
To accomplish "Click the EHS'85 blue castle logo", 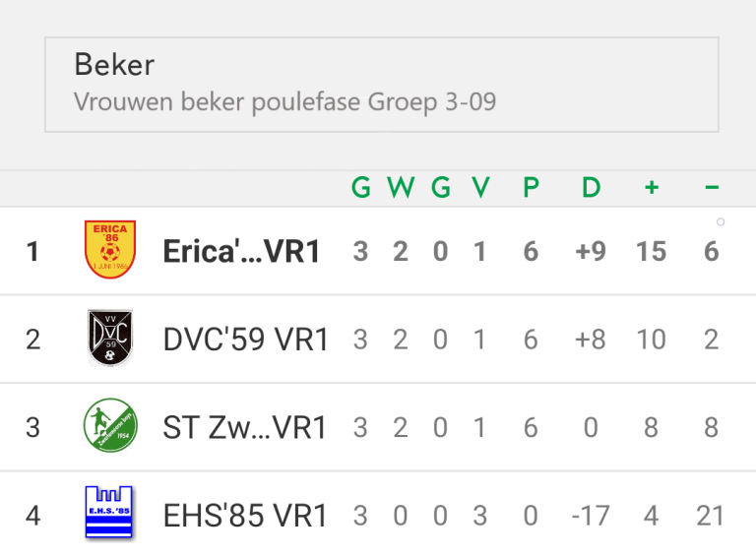I will pos(109,512).
